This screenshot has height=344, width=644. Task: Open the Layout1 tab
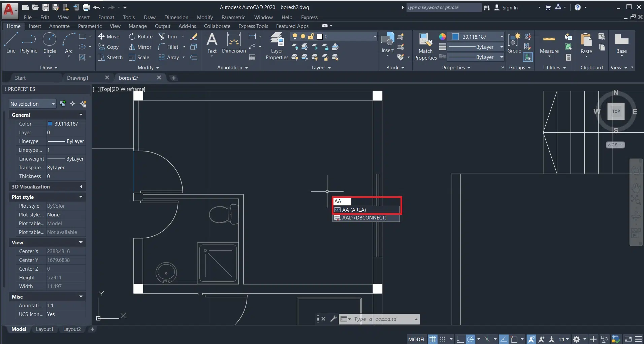(44, 329)
